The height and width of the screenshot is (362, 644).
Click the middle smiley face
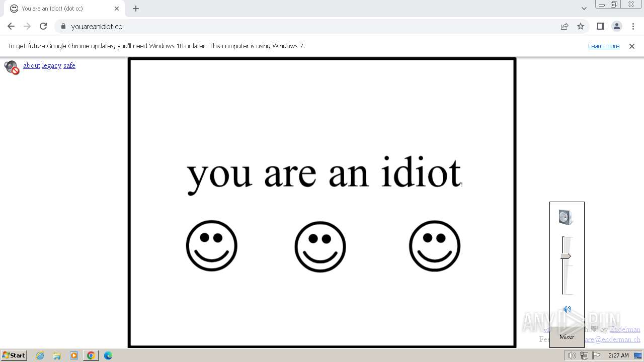click(320, 247)
